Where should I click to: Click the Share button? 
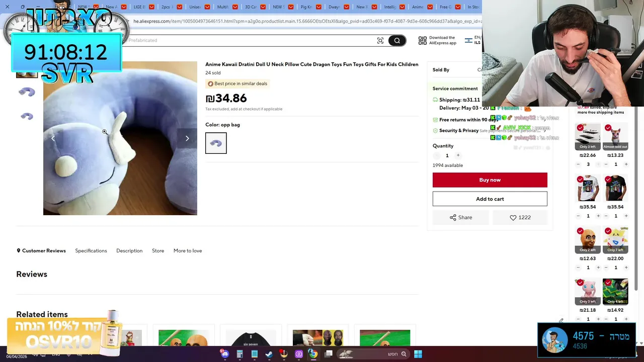click(460, 218)
